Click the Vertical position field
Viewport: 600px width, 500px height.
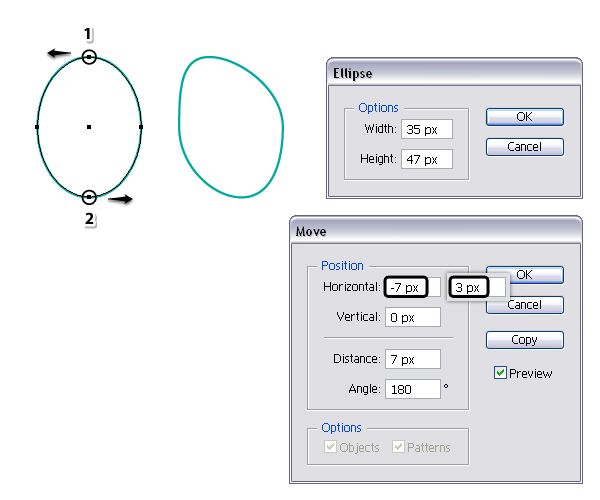412,317
